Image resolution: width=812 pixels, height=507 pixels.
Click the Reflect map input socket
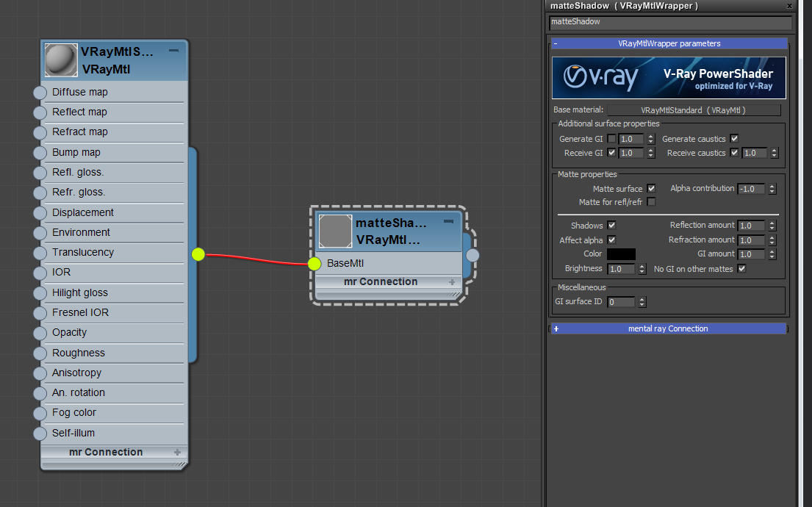coord(40,112)
